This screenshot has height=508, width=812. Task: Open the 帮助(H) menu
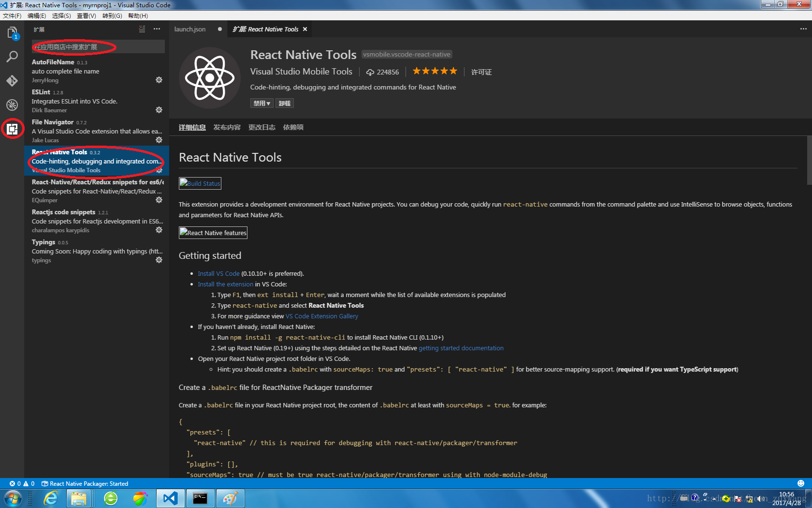pyautogui.click(x=138, y=15)
